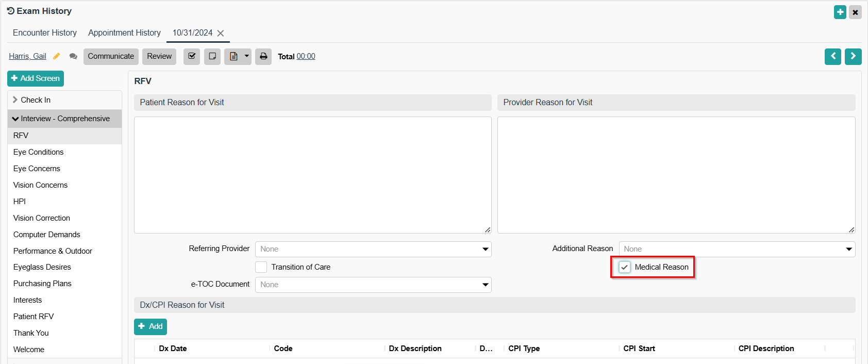This screenshot has height=364, width=868.
Task: Open the sticky note icon
Action: [212, 56]
